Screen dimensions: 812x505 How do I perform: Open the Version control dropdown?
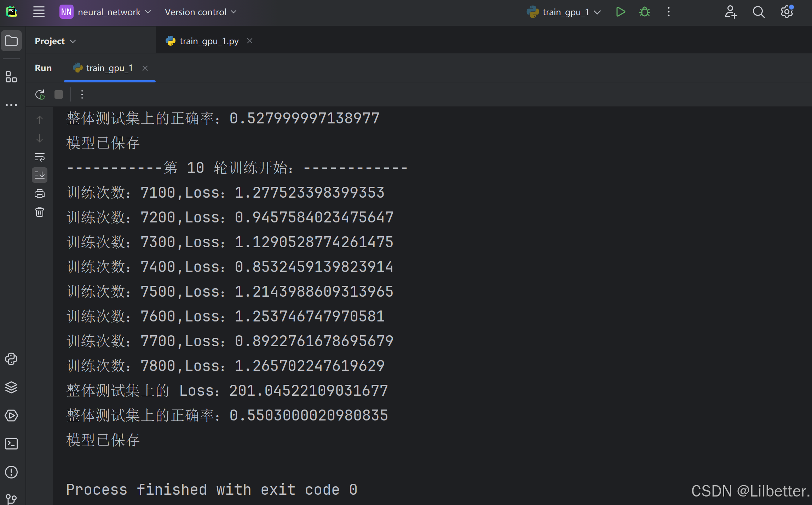click(200, 12)
